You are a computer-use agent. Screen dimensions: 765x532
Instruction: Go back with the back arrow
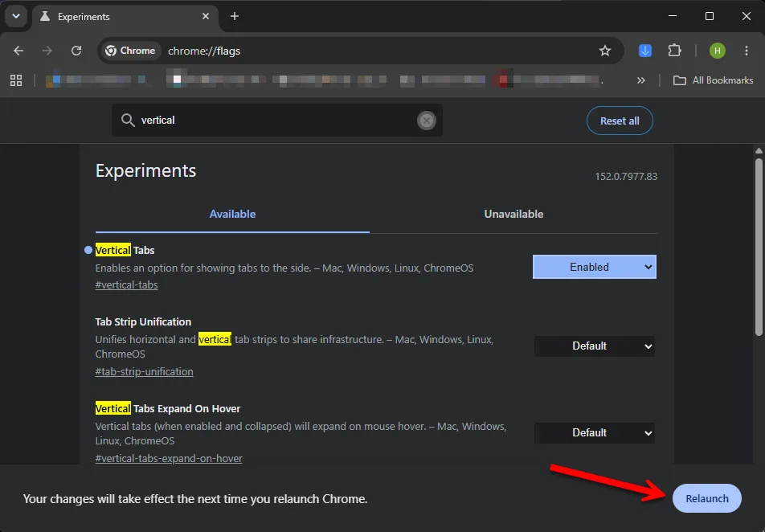[x=18, y=51]
